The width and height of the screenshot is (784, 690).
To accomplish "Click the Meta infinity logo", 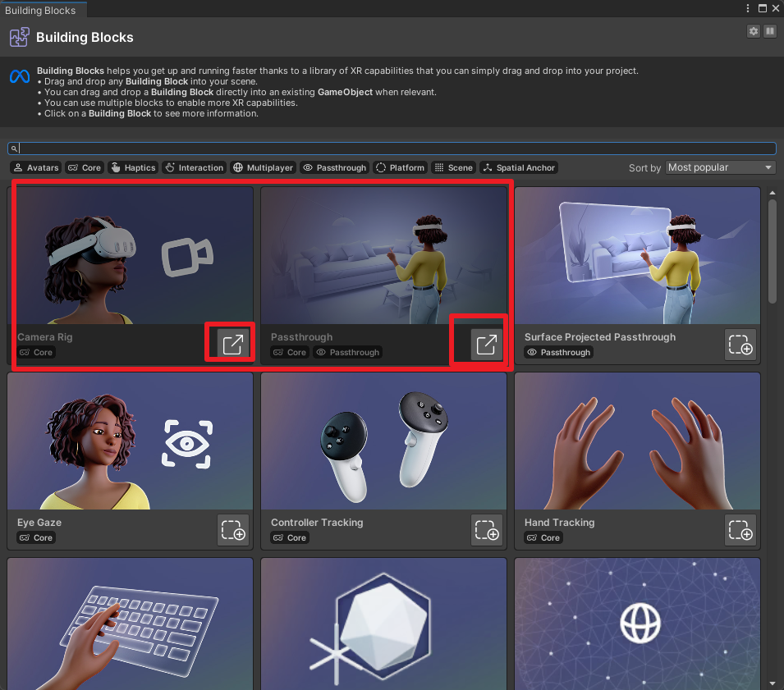I will 20,76.
